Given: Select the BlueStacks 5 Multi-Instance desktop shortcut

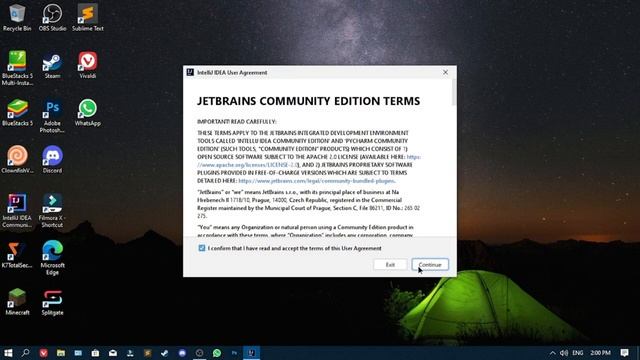Looking at the screenshot, I should pyautogui.click(x=17, y=68).
